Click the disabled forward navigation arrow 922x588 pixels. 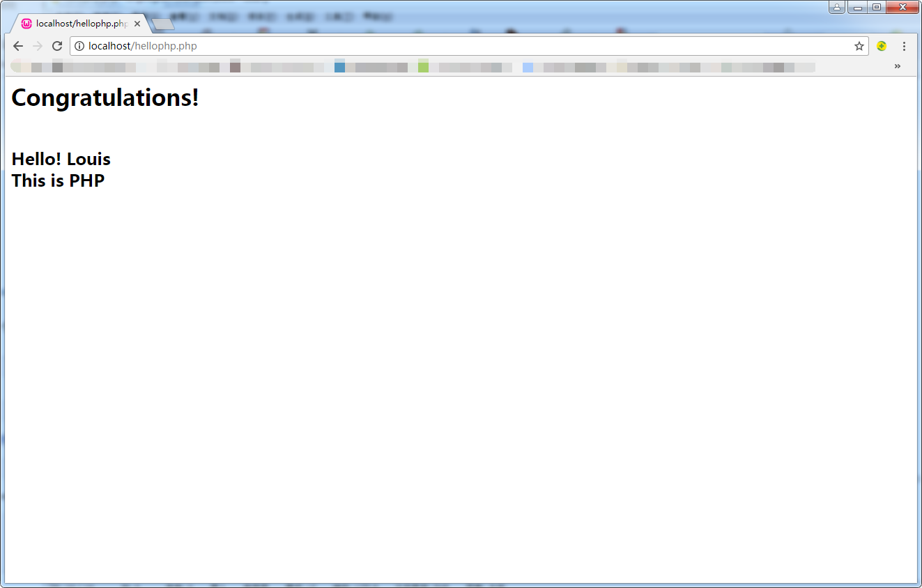point(38,46)
